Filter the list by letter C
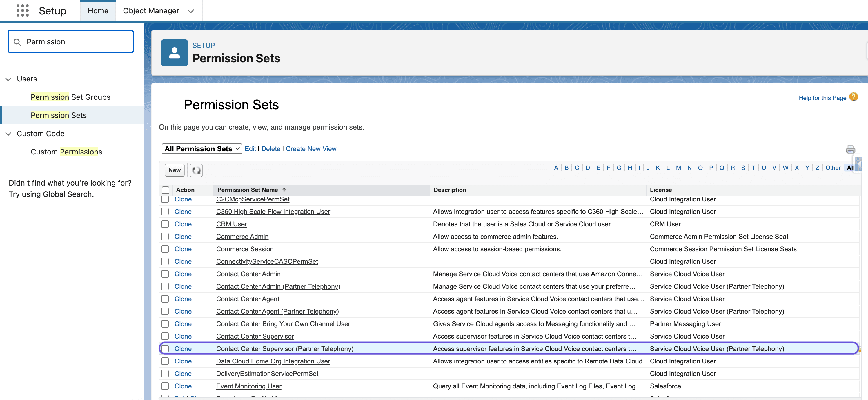 [x=577, y=168]
